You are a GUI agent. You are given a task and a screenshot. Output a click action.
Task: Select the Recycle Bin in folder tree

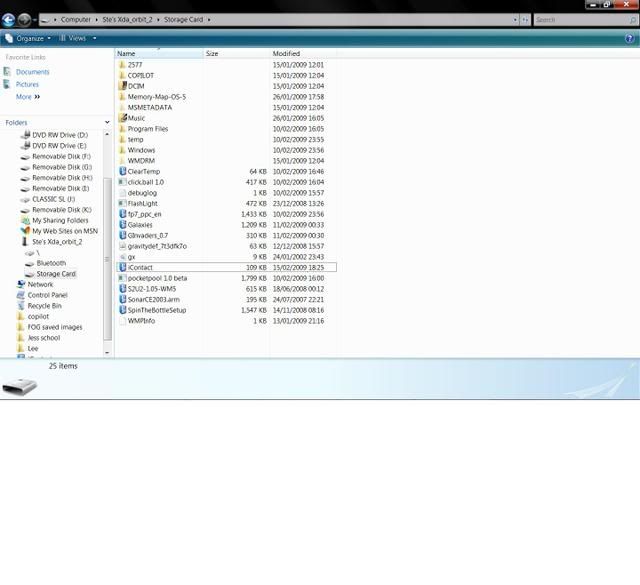(x=20, y=306)
